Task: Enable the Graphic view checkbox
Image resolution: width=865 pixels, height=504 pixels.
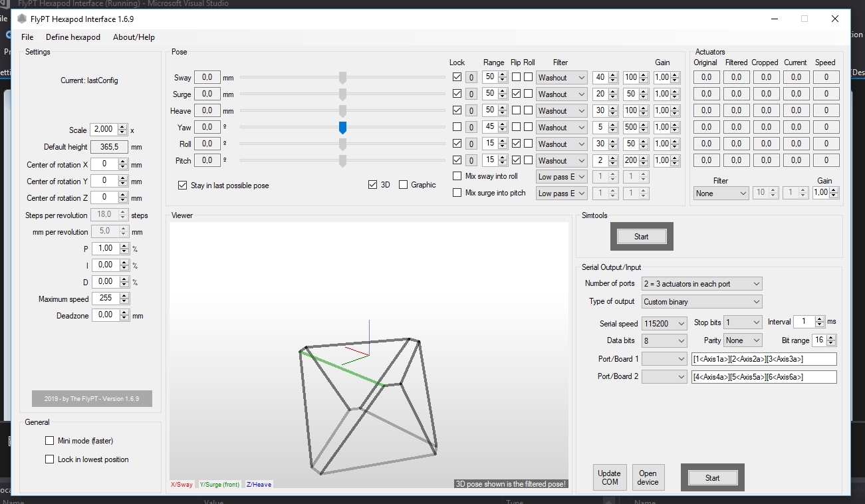Action: 403,185
